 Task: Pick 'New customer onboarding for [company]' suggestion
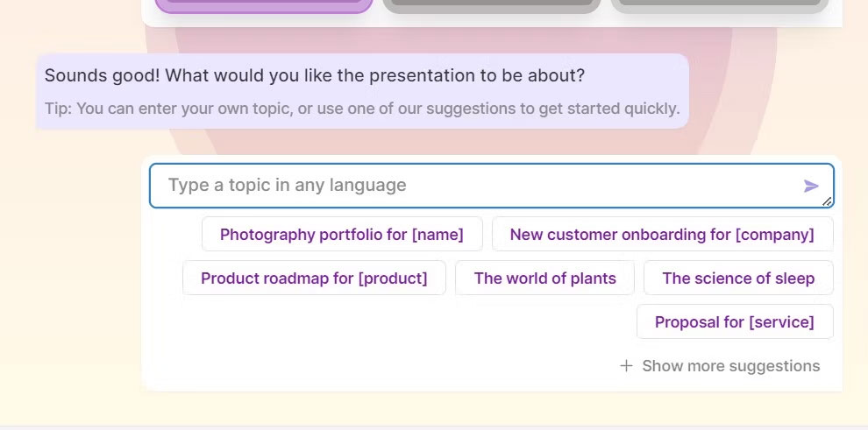click(663, 234)
